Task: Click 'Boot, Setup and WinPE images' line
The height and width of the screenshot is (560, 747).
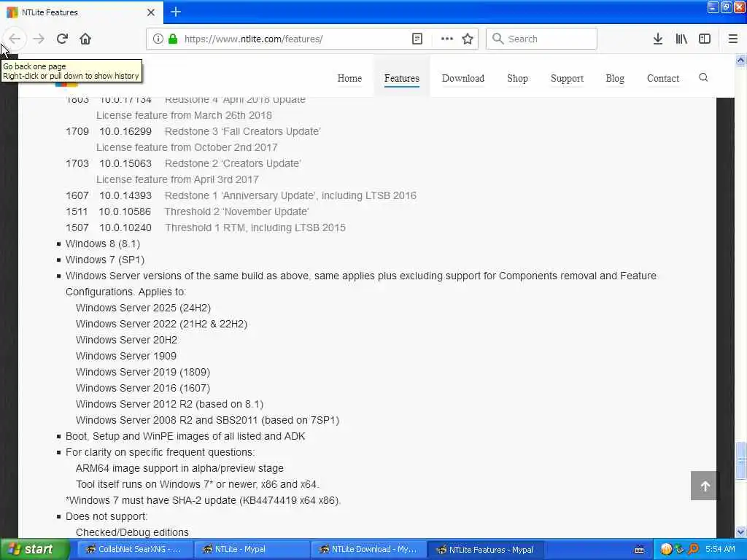Action: coord(185,436)
